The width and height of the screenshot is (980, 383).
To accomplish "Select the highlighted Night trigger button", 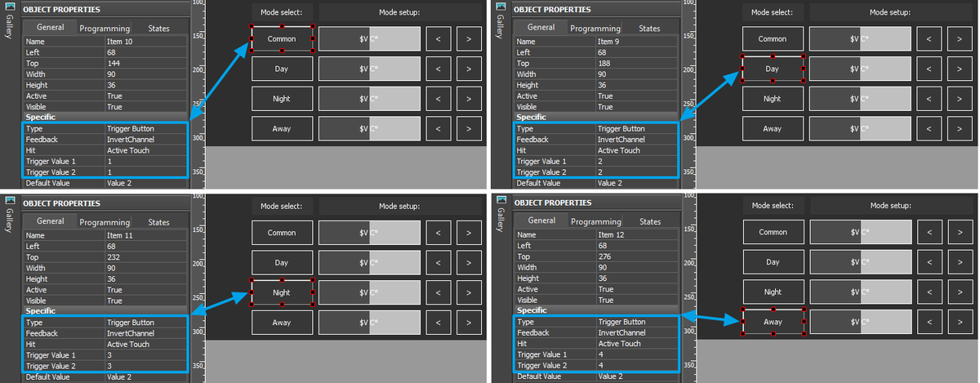I will pos(281,292).
